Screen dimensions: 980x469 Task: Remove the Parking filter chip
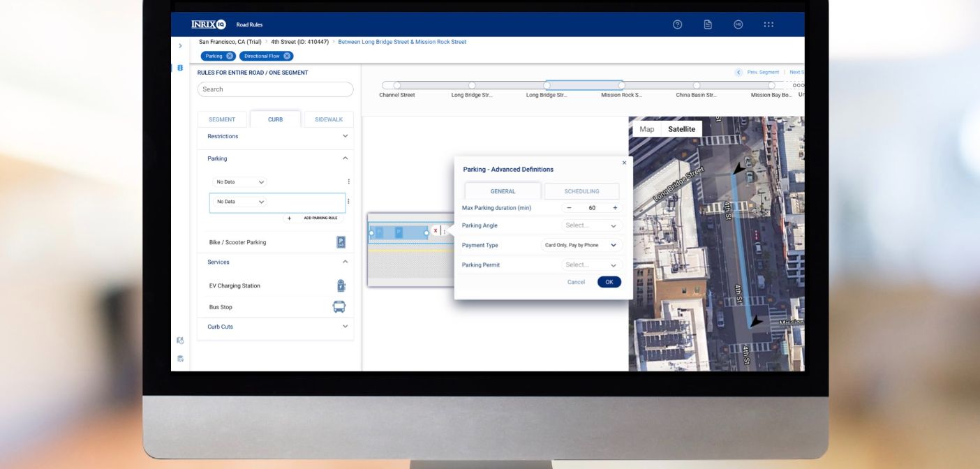(x=231, y=55)
